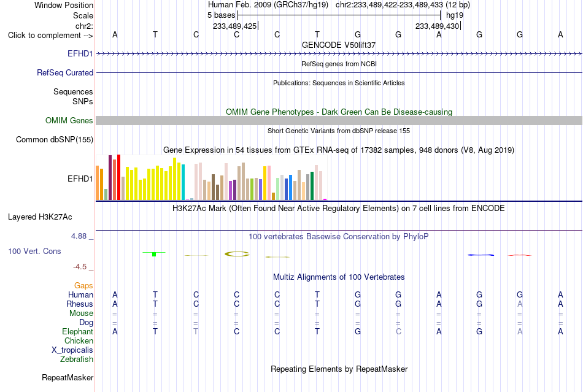Image resolution: width=583 pixels, height=392 pixels.
Task: Click the H3K27Ac Mark ENCODE track title
Action: 338,208
